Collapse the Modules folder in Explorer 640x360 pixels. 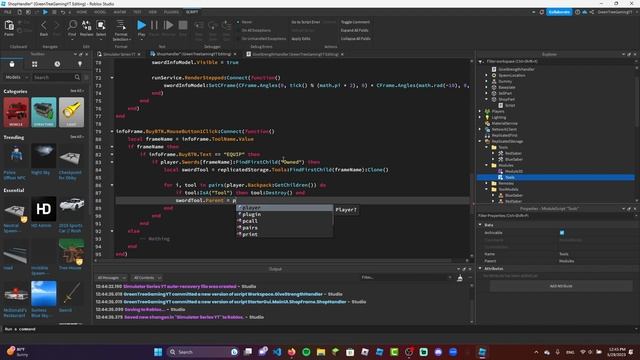[x=487, y=165]
